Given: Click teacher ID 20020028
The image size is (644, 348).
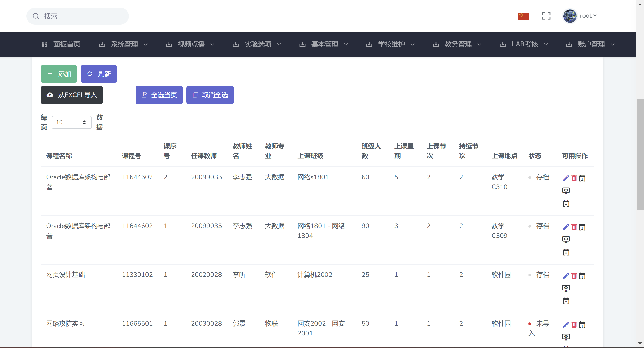Looking at the screenshot, I should 207,275.
